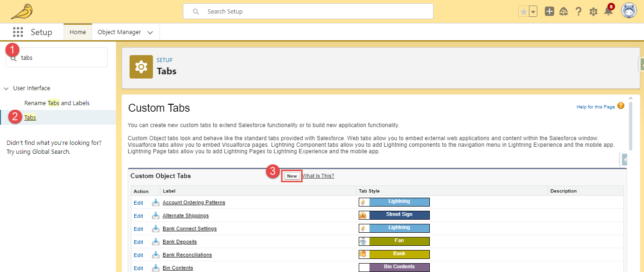644x272 pixels.
Task: Open the App Launcher grid icon
Action: click(x=18, y=32)
